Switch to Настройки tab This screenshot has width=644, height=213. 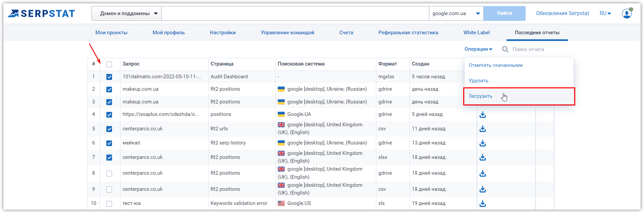tap(223, 33)
